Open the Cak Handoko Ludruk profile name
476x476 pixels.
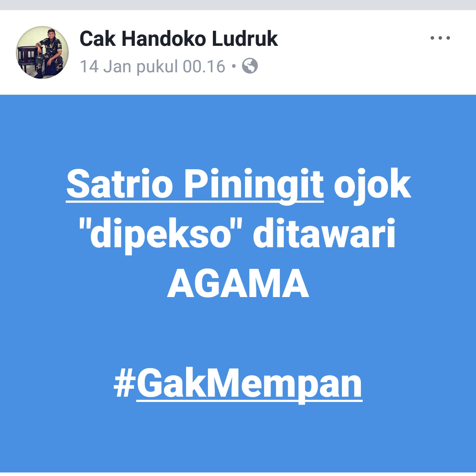178,39
